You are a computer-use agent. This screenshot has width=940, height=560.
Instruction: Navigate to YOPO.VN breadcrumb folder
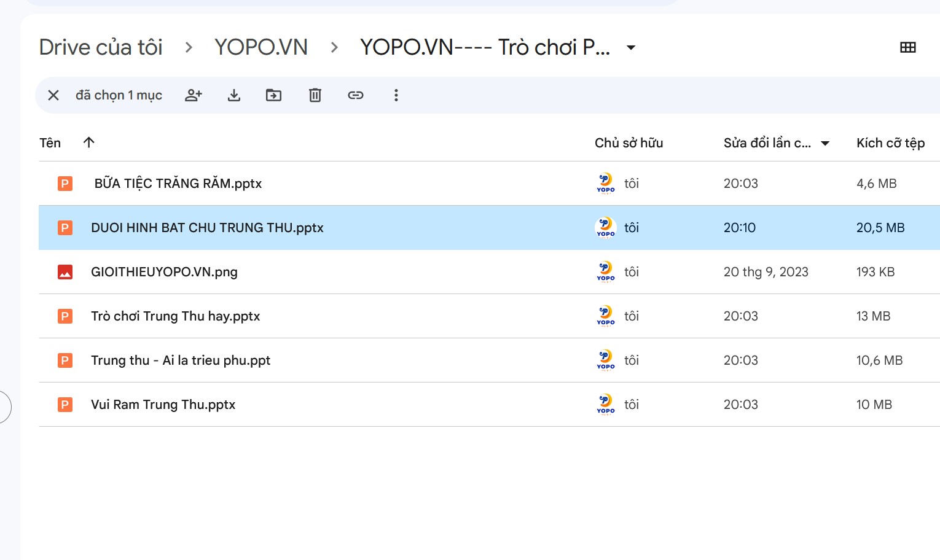click(261, 47)
